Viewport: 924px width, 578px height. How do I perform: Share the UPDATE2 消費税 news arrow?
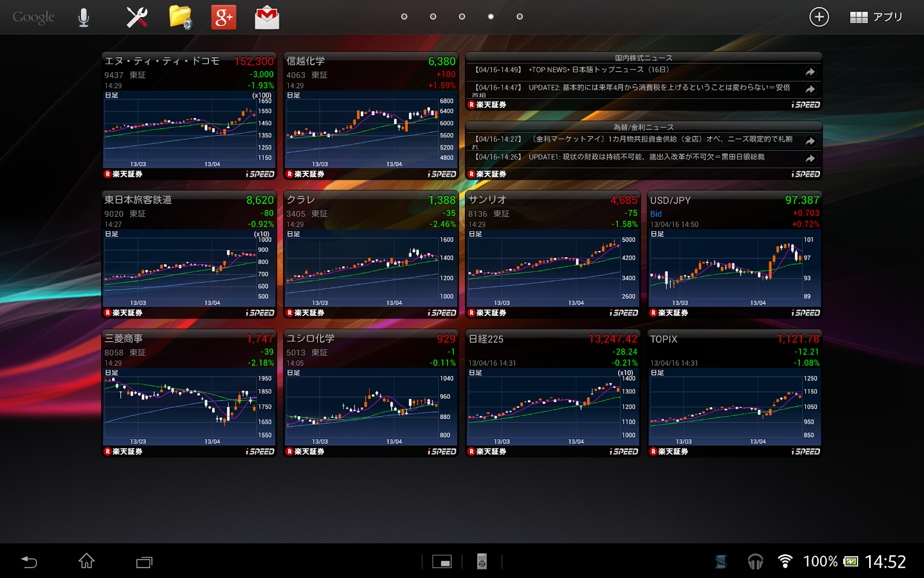pos(810,90)
